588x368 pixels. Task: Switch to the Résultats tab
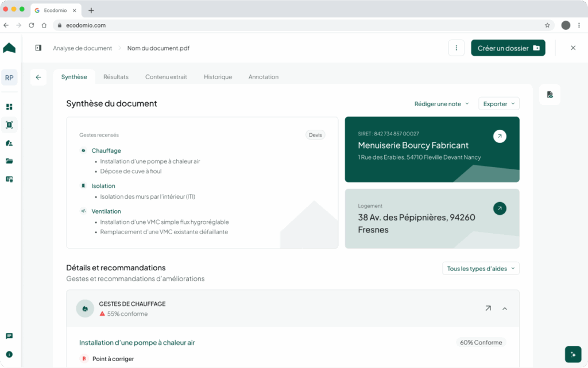pyautogui.click(x=116, y=77)
